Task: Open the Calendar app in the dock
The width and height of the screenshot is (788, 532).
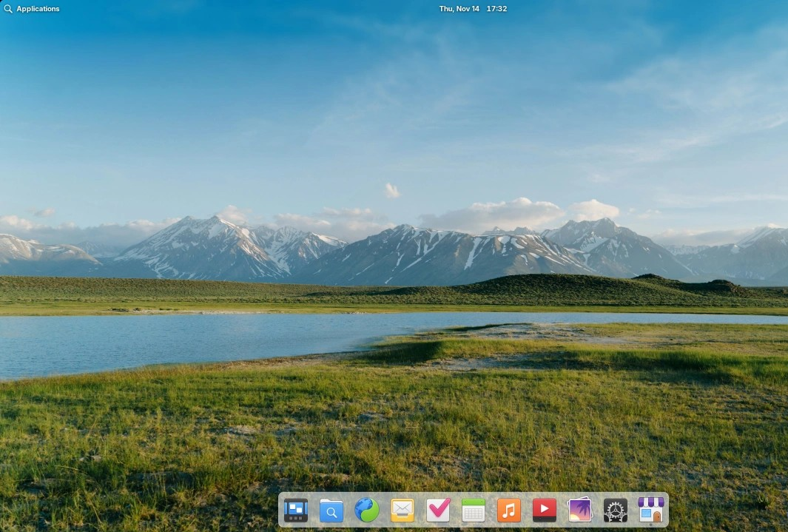Action: [474, 510]
